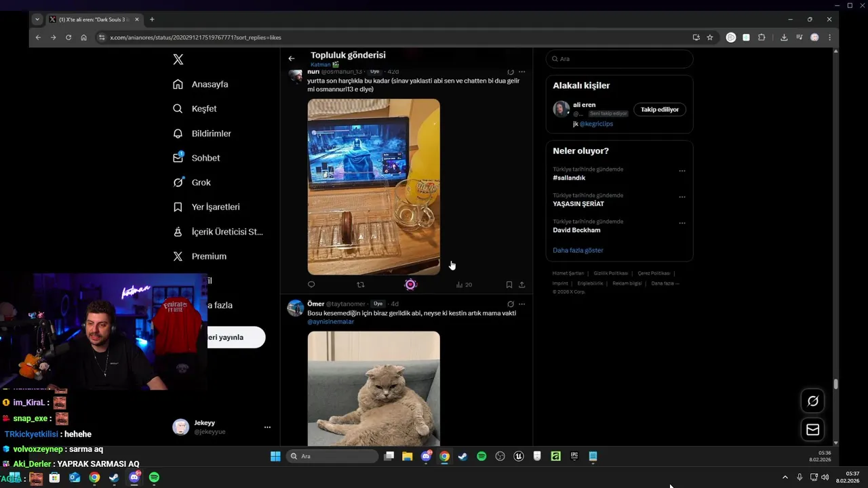
Task: Open the volume control in system tray
Action: (825, 477)
